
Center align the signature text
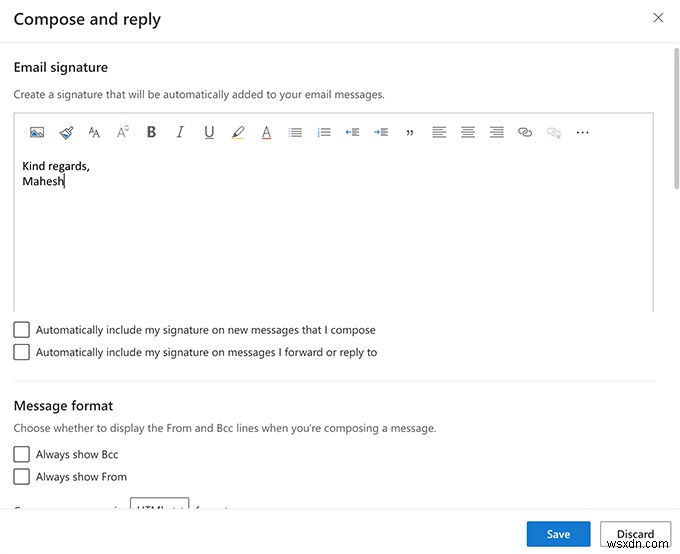pyautogui.click(x=467, y=132)
